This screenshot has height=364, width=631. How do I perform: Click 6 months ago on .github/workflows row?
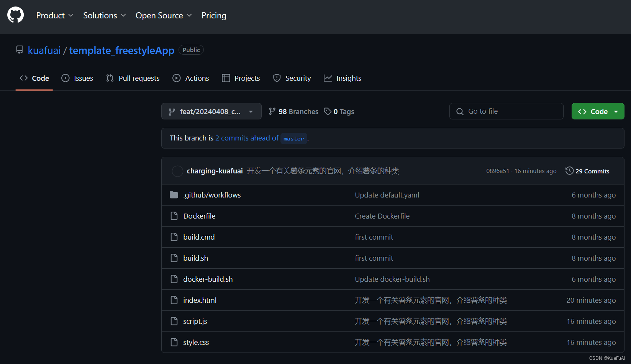pyautogui.click(x=593, y=195)
